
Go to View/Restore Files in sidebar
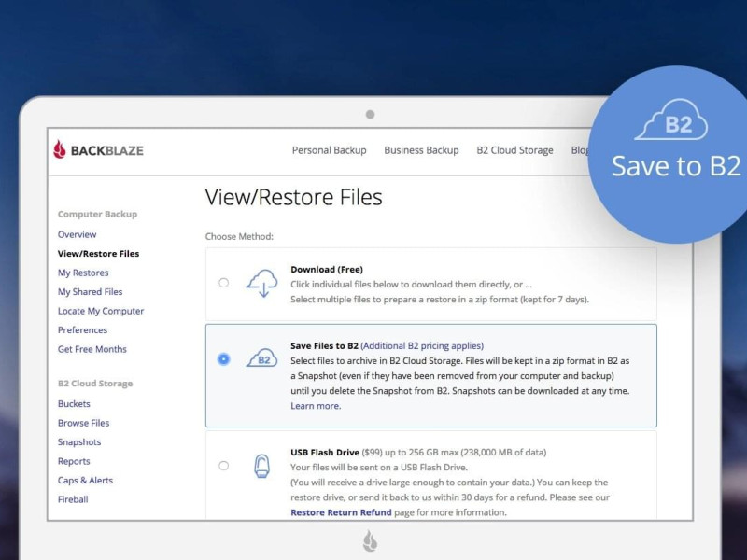click(98, 254)
